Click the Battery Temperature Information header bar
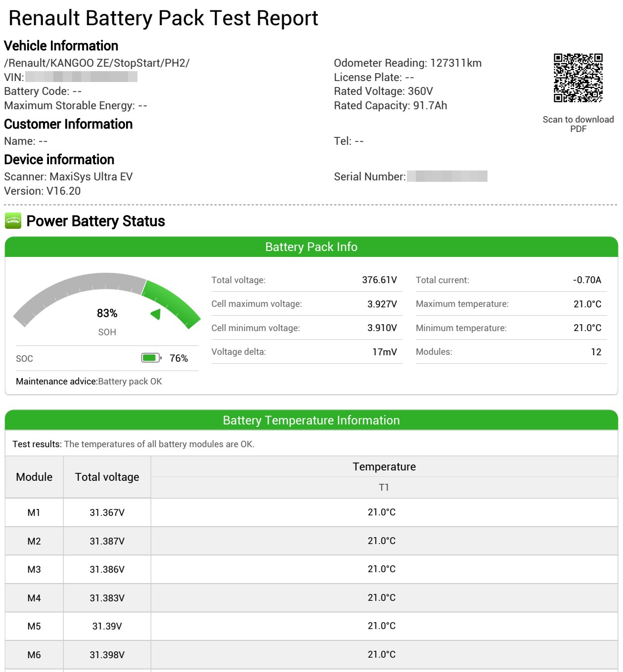This screenshot has height=672, width=623. click(x=311, y=420)
